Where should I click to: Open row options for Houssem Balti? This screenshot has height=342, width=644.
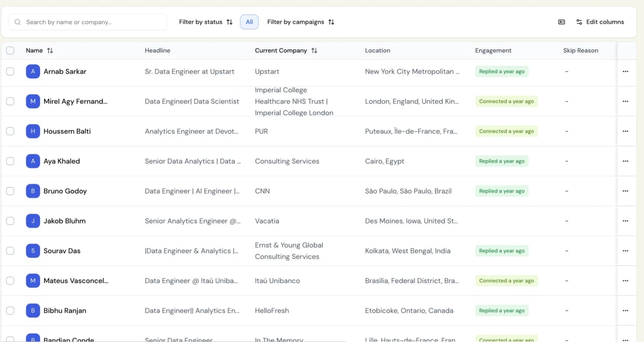click(x=625, y=131)
